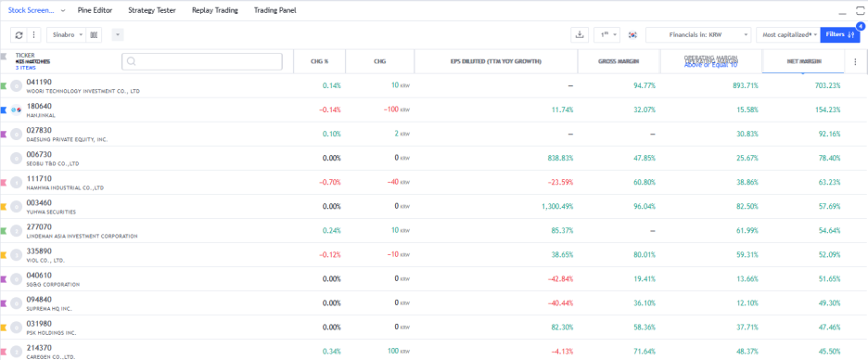The width and height of the screenshot is (868, 360).
Task: Click the Woori Technology Investment logo circle
Action: (x=16, y=86)
